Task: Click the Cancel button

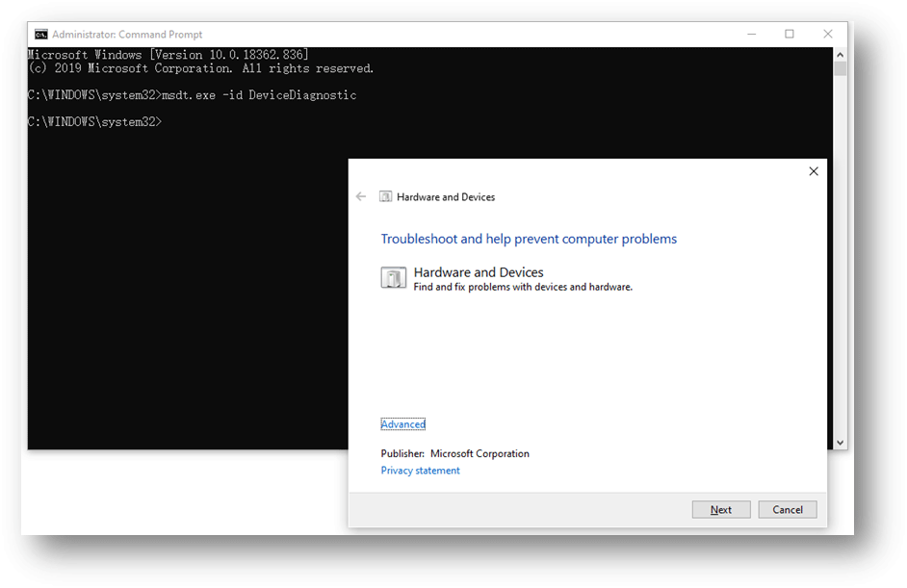Action: click(788, 509)
